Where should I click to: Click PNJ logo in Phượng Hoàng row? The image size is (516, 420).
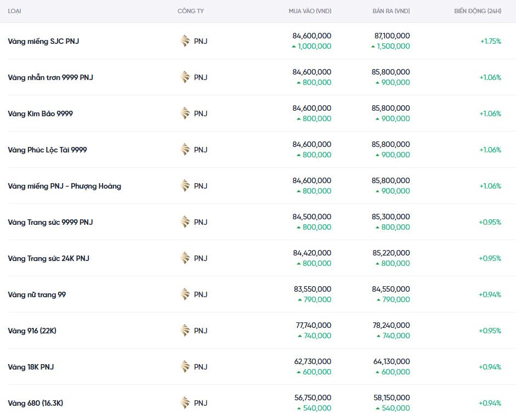(185, 186)
